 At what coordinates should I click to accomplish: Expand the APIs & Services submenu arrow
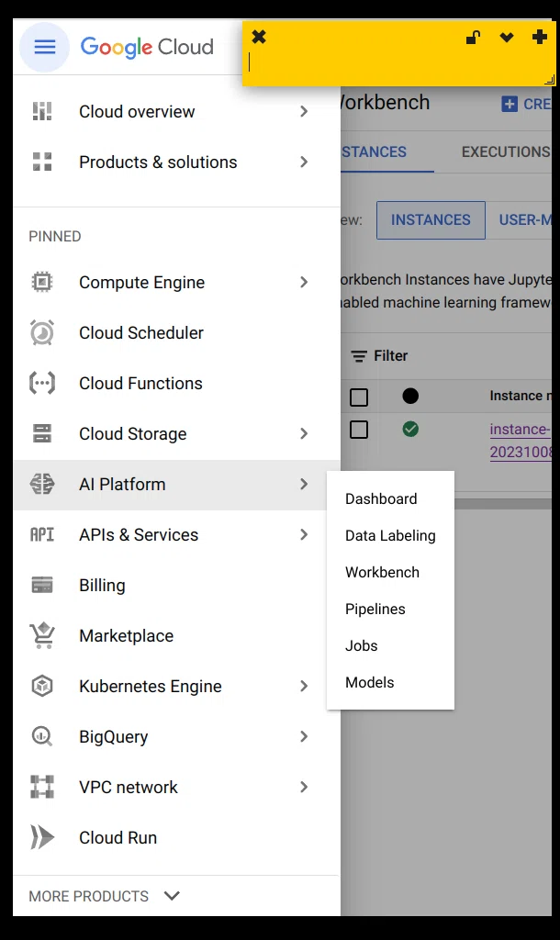pos(304,534)
